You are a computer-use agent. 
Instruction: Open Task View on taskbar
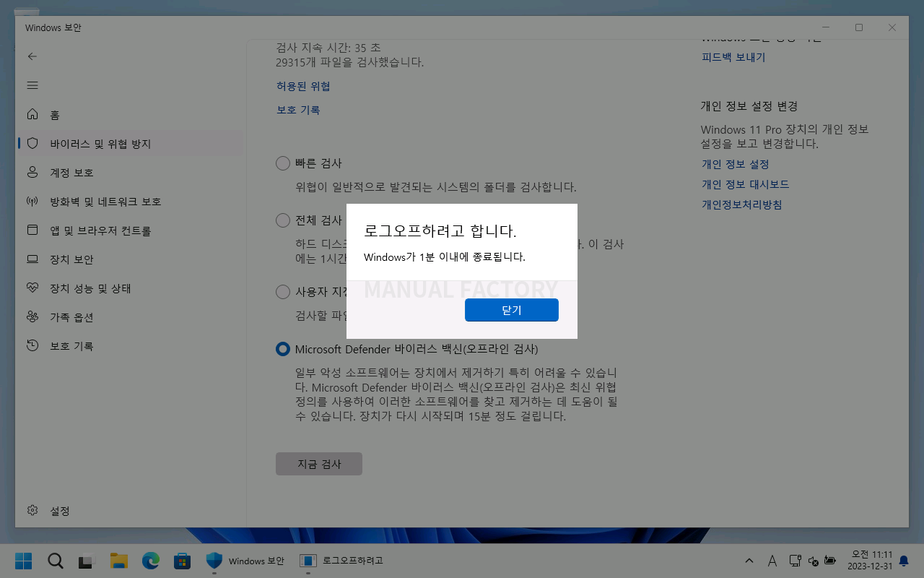pyautogui.click(x=87, y=561)
